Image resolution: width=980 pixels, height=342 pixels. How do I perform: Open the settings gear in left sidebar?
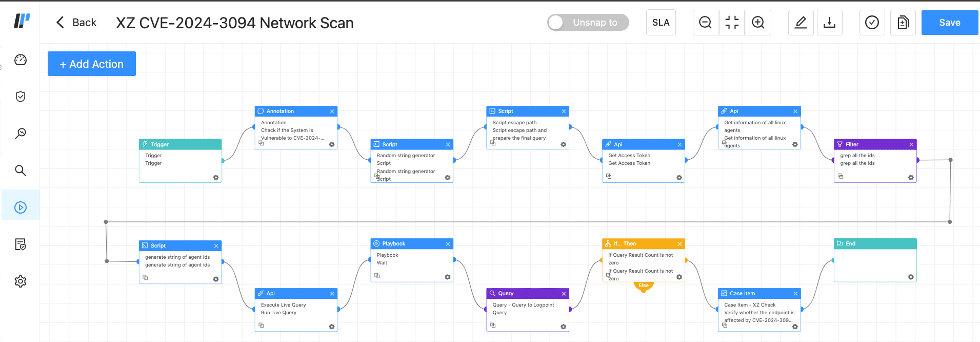tap(21, 281)
